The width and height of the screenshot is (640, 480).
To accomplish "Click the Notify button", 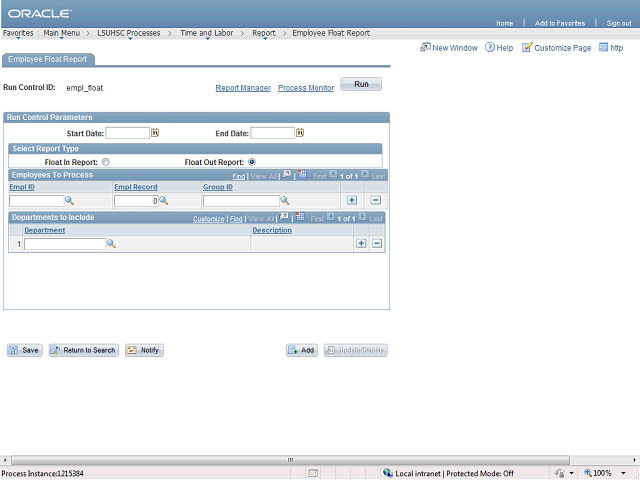I will (144, 350).
